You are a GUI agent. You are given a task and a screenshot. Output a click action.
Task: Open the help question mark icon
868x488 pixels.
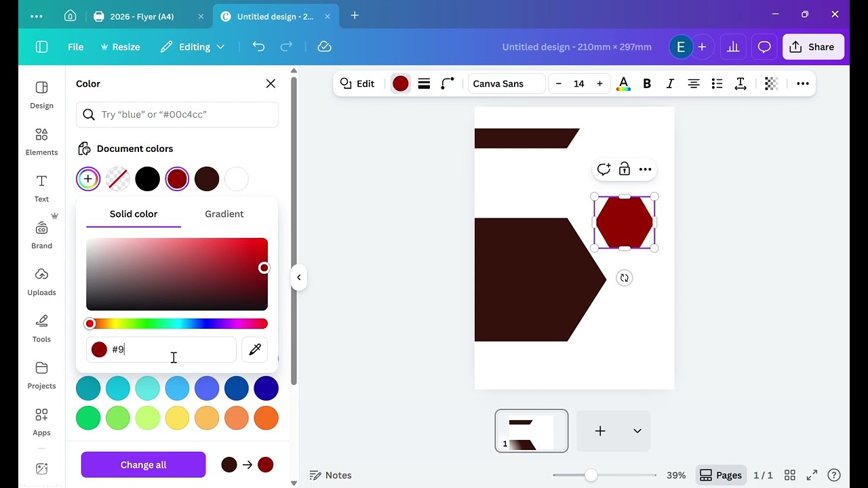pos(835,475)
